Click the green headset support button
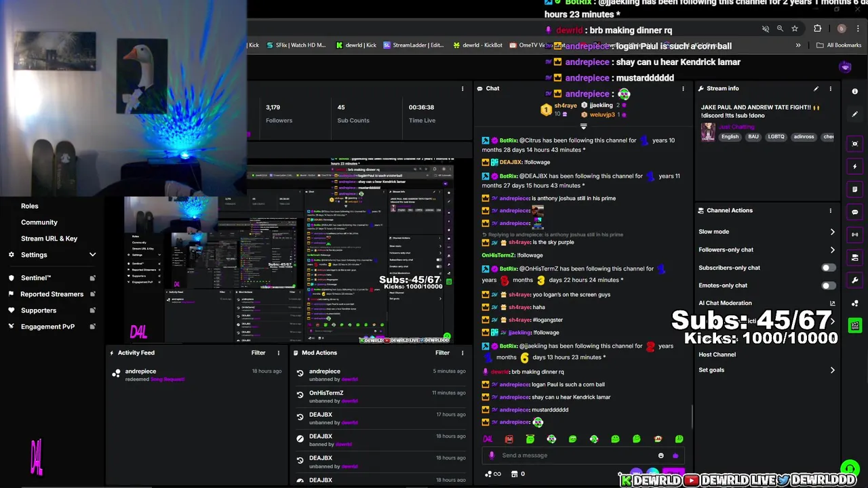This screenshot has height=488, width=868. coord(850,468)
